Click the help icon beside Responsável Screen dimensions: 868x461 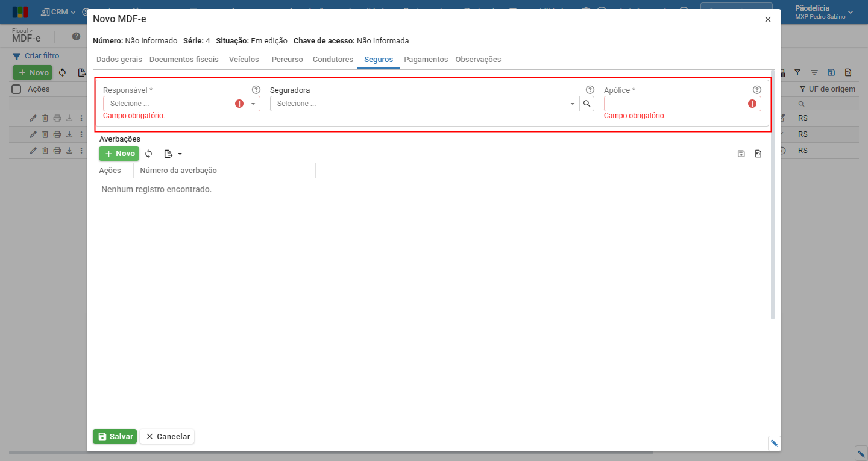(256, 90)
